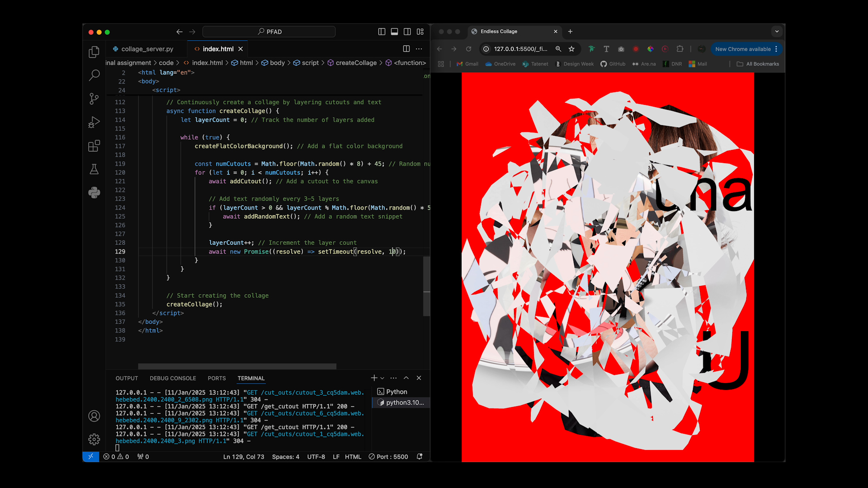The image size is (868, 488).
Task: Go back in VS Code navigation history
Action: point(179,32)
